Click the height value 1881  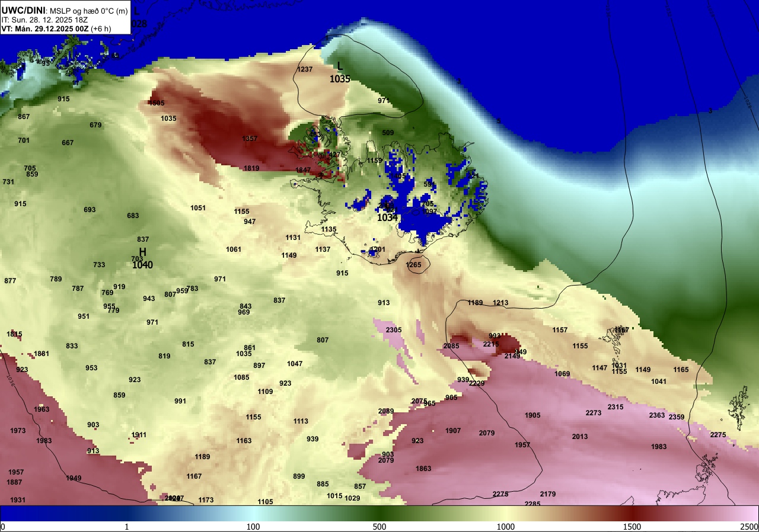pyautogui.click(x=42, y=354)
